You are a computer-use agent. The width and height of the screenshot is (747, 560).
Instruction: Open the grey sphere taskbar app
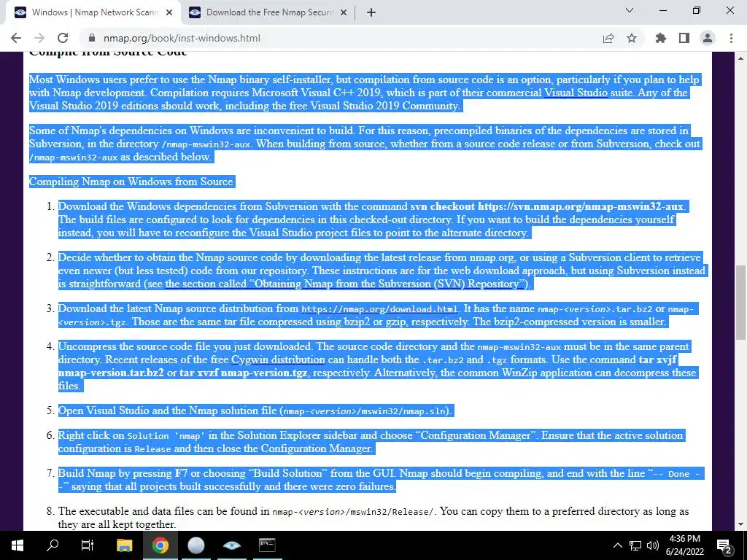[196, 545]
